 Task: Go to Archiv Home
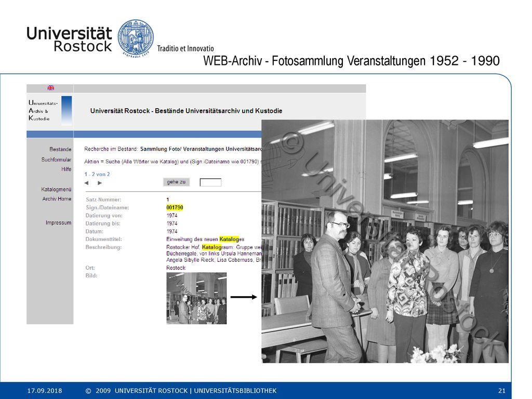point(57,199)
